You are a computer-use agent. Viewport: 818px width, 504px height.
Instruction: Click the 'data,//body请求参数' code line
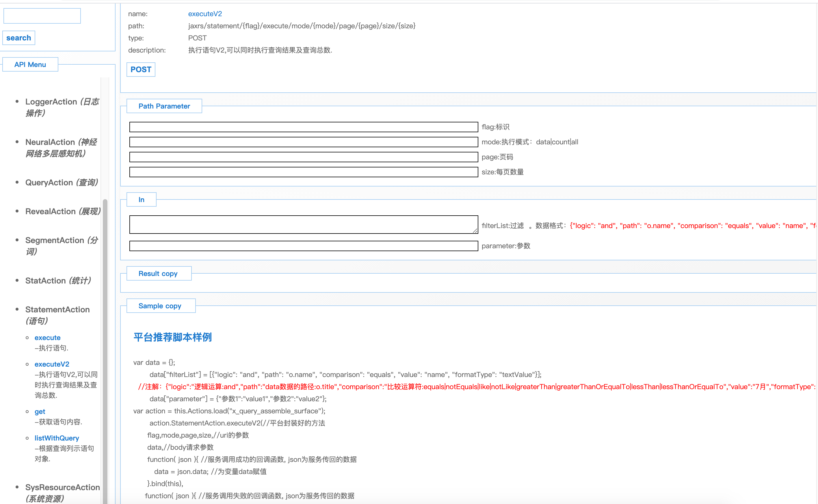coord(181,447)
